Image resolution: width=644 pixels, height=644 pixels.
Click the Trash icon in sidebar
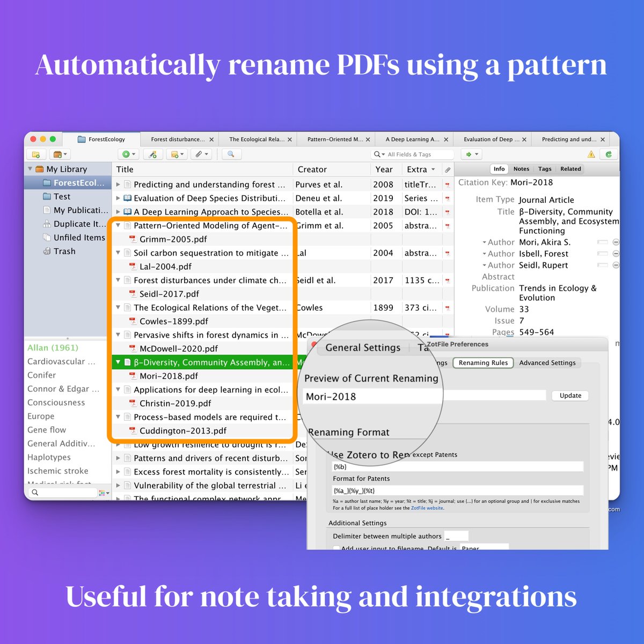point(47,251)
